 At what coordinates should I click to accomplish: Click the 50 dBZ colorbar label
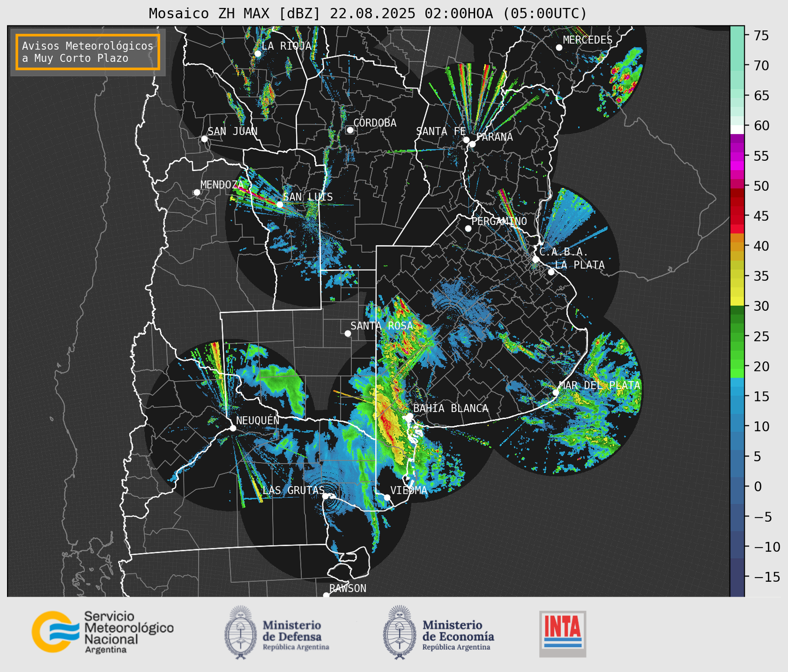[x=761, y=186]
